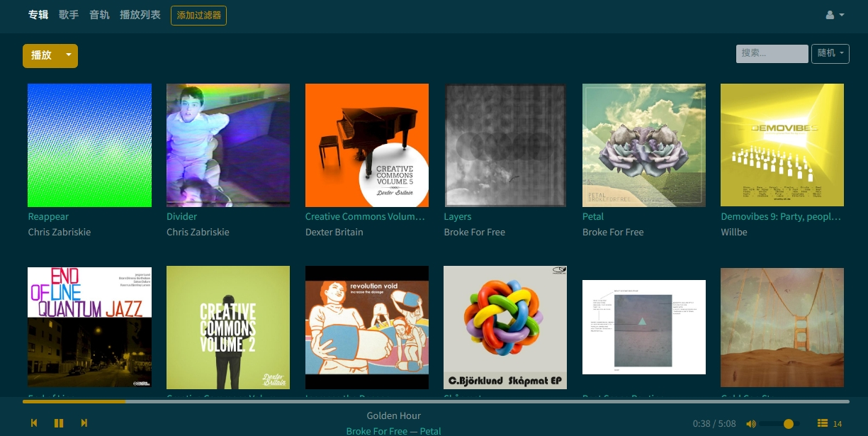The height and width of the screenshot is (436, 868).
Task: Select artist Dexter Britain
Action: click(x=334, y=233)
